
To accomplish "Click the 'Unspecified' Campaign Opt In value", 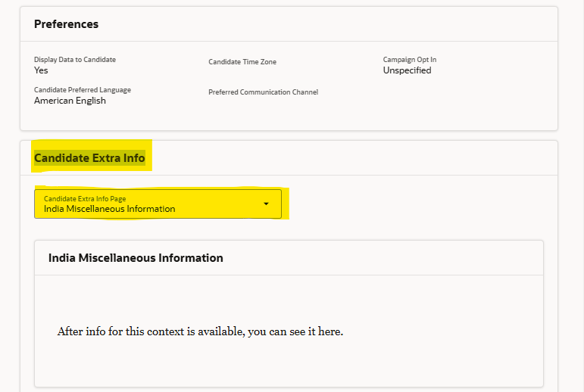I will click(x=407, y=70).
